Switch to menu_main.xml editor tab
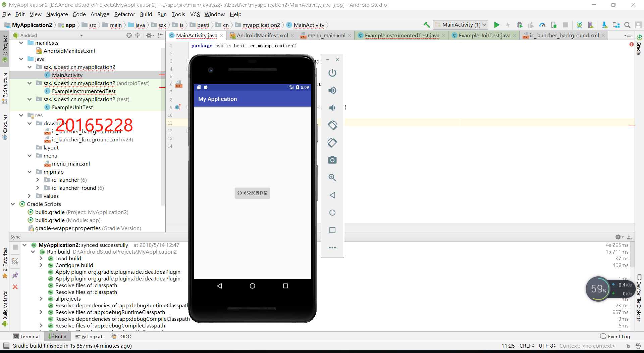 [326, 35]
